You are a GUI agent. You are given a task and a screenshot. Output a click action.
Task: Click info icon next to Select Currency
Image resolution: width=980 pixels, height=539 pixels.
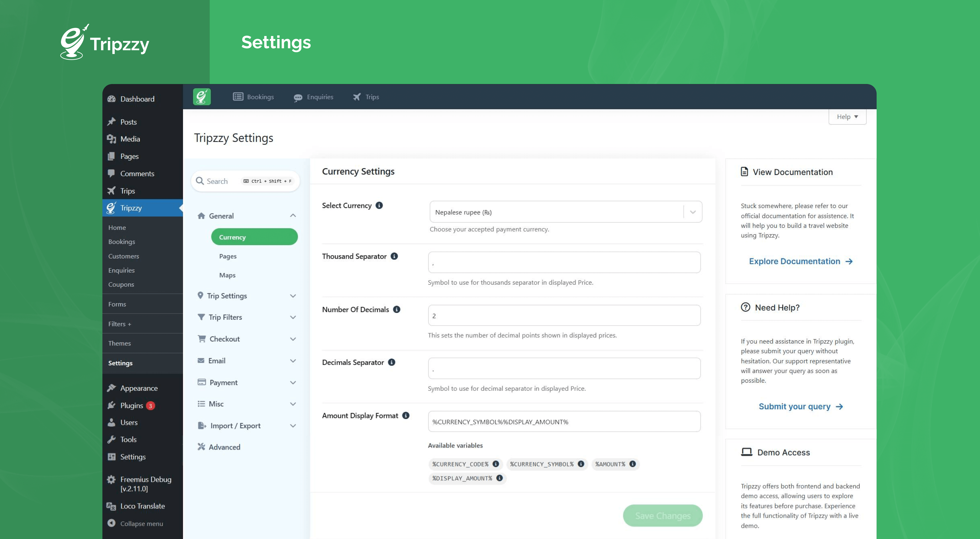tap(379, 205)
